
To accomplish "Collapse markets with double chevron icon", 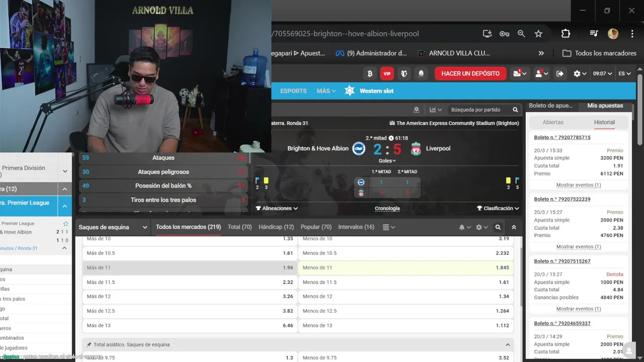I will [514, 227].
